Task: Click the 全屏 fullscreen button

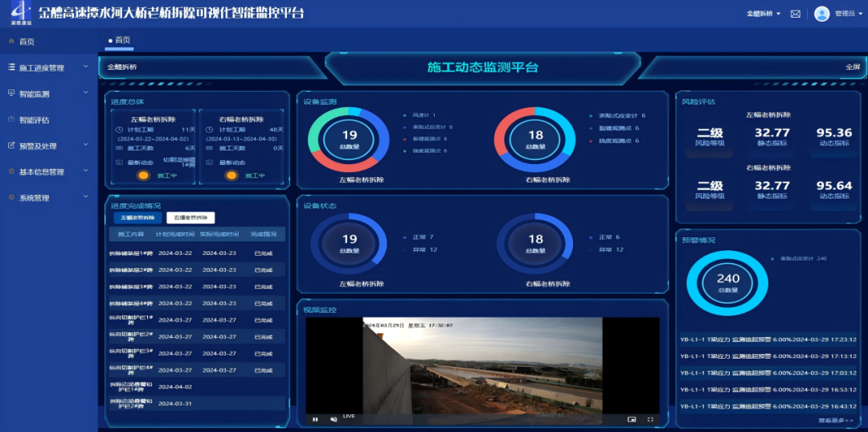Action: 852,67
